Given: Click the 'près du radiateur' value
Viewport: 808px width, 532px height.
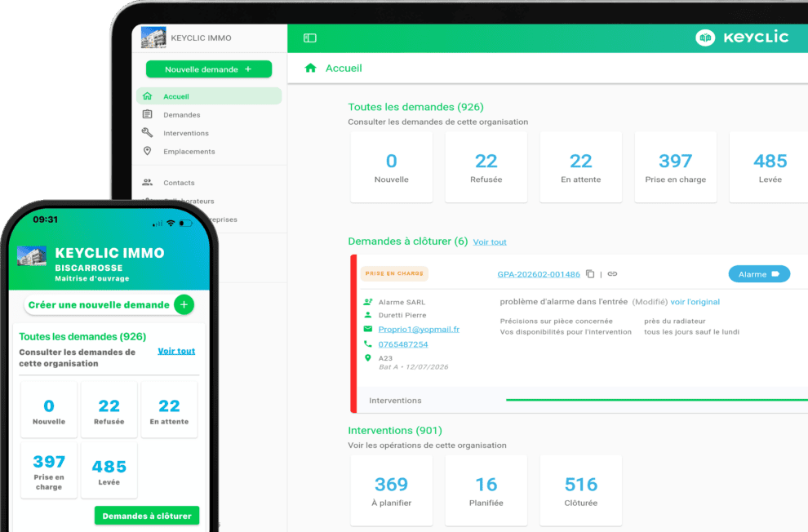Looking at the screenshot, I should coord(674,321).
